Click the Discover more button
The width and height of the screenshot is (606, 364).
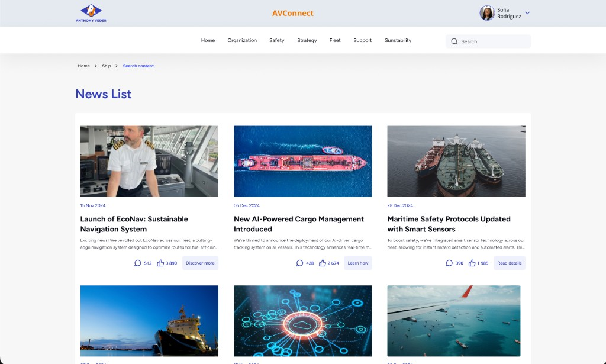click(x=200, y=263)
